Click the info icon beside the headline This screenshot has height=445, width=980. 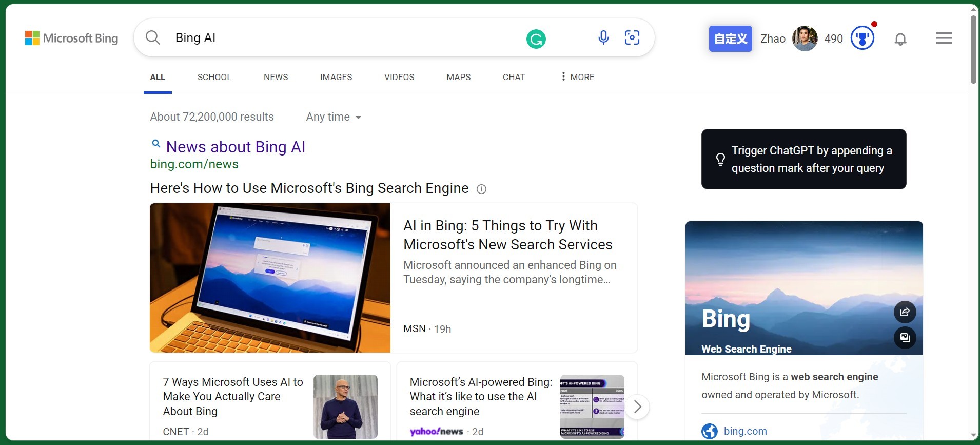click(x=481, y=189)
